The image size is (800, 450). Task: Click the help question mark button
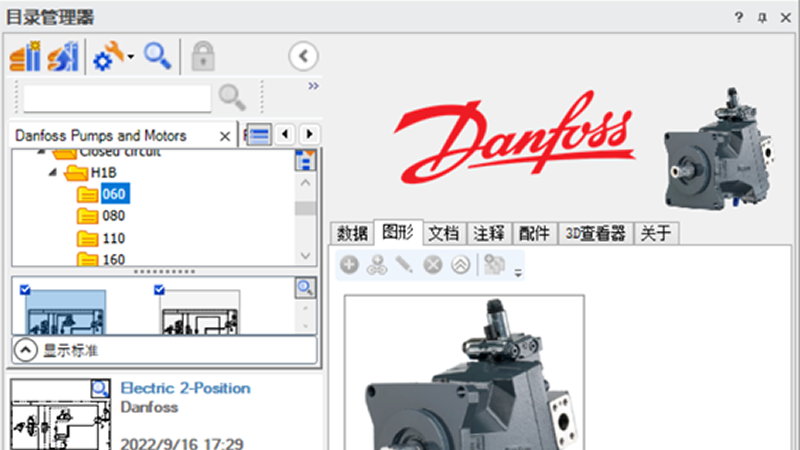point(738,17)
